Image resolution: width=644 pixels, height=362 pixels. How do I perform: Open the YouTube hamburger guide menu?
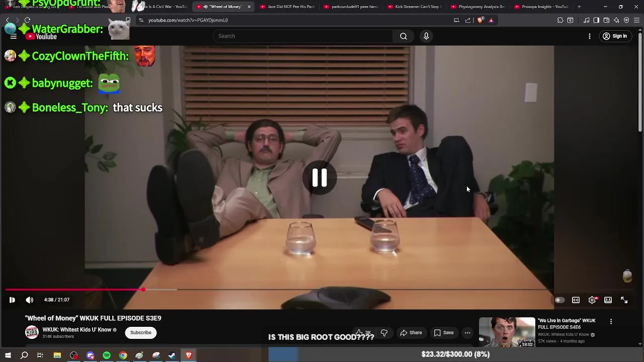[14, 36]
